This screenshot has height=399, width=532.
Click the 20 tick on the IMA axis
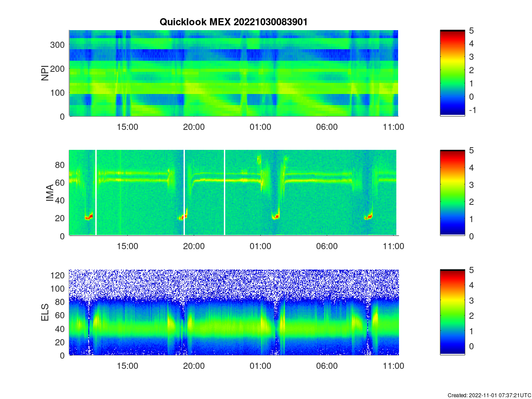(x=60, y=218)
